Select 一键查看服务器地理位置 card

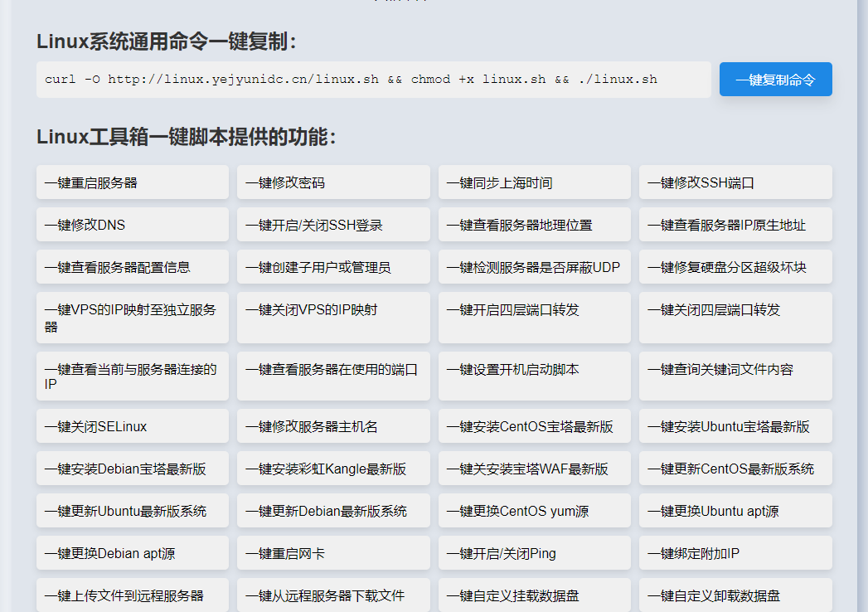point(534,224)
